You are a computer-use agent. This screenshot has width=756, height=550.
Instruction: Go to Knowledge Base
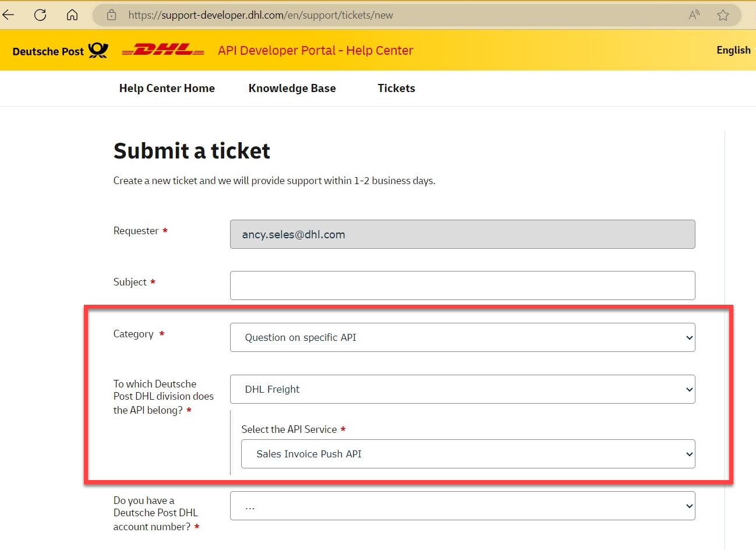coord(292,89)
